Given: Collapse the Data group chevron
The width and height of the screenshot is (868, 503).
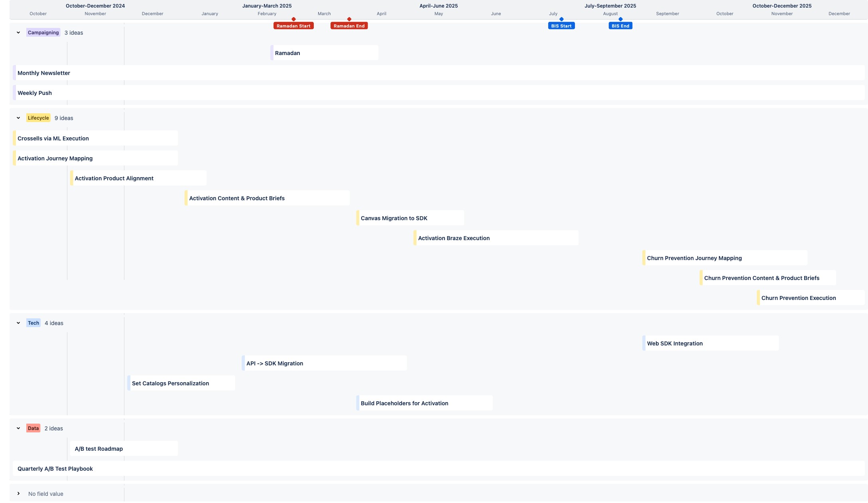Looking at the screenshot, I should click(18, 428).
